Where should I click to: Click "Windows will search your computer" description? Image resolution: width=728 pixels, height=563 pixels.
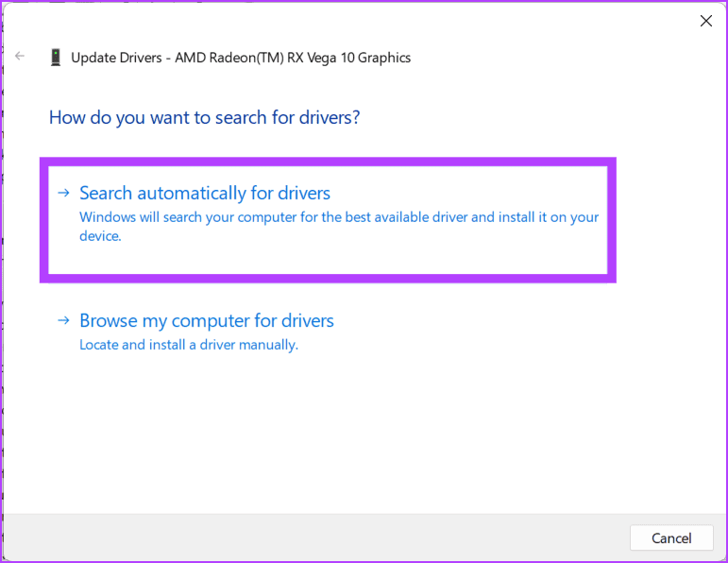(x=339, y=226)
